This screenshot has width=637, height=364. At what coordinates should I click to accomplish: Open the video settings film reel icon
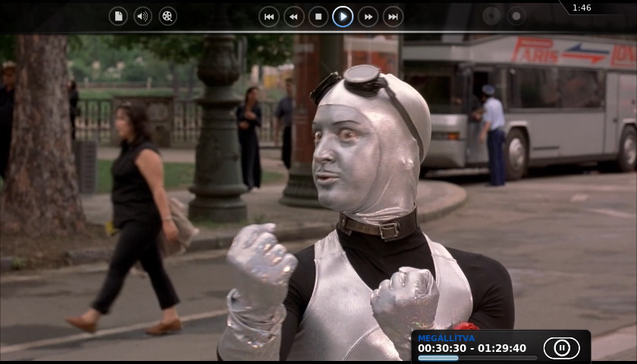[168, 16]
